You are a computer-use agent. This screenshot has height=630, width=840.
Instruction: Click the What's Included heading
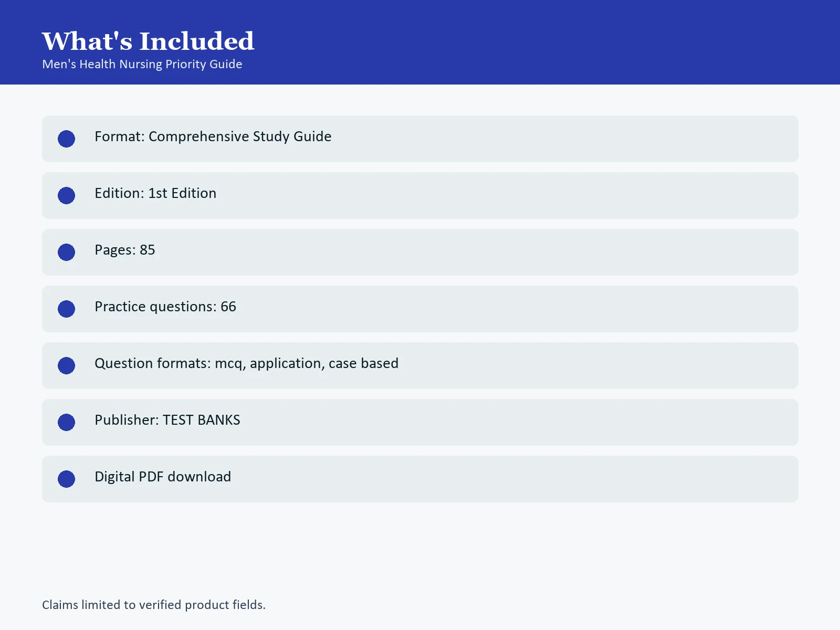coord(148,41)
